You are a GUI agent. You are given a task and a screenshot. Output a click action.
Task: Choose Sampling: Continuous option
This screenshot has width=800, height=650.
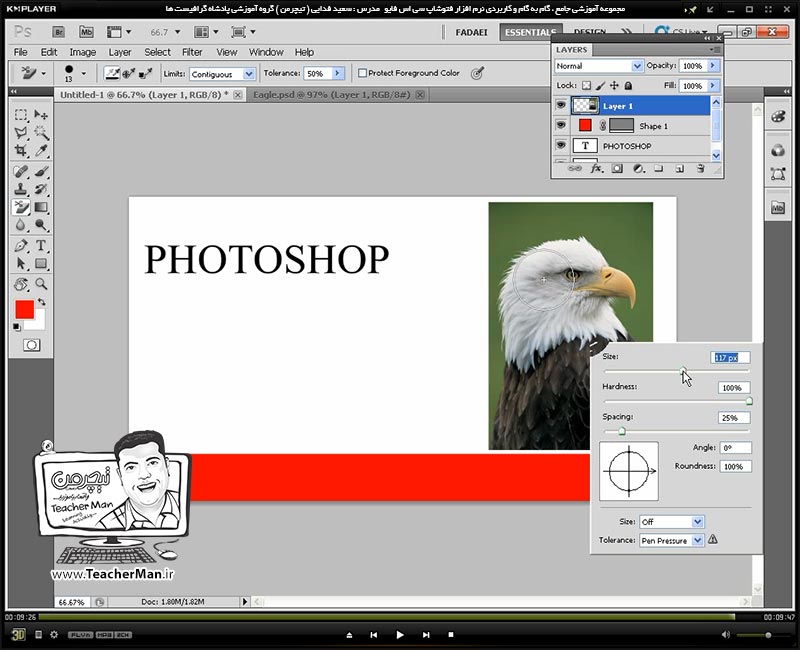click(112, 73)
